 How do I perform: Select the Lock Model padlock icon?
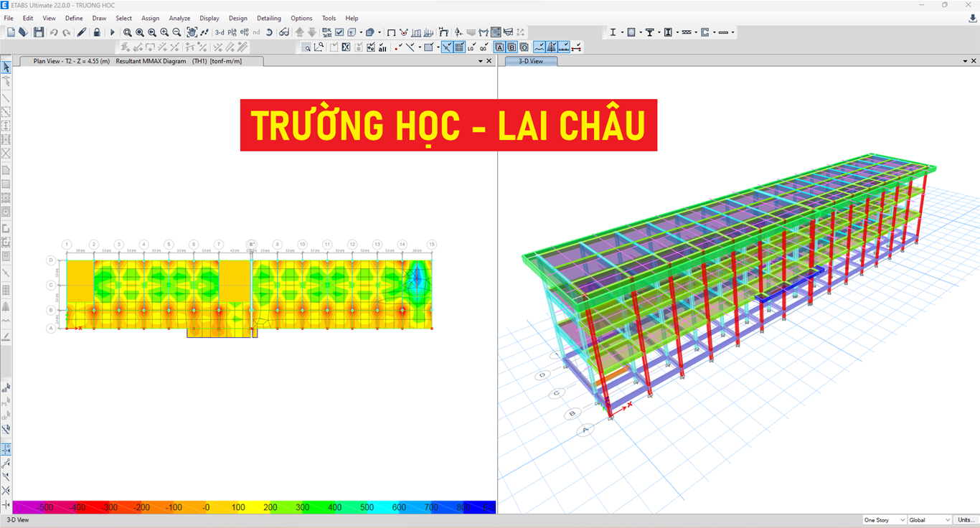coord(97,32)
